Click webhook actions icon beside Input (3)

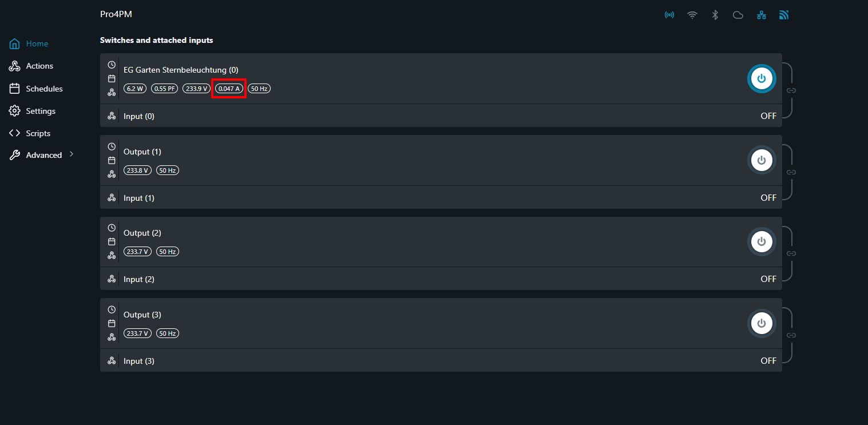coord(112,361)
